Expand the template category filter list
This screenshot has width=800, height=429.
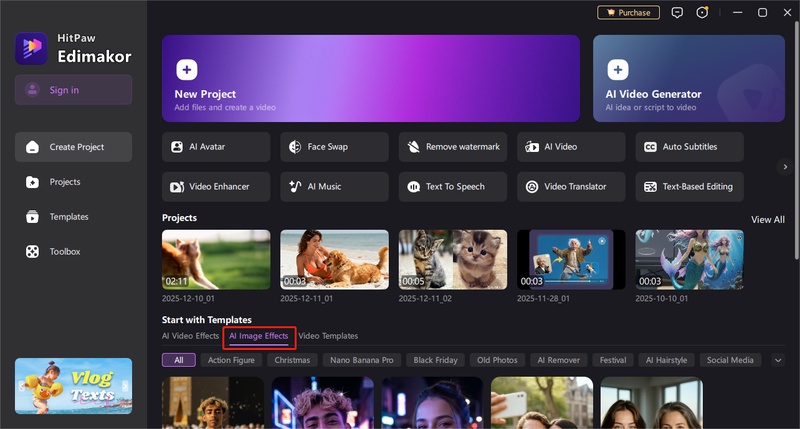778,360
